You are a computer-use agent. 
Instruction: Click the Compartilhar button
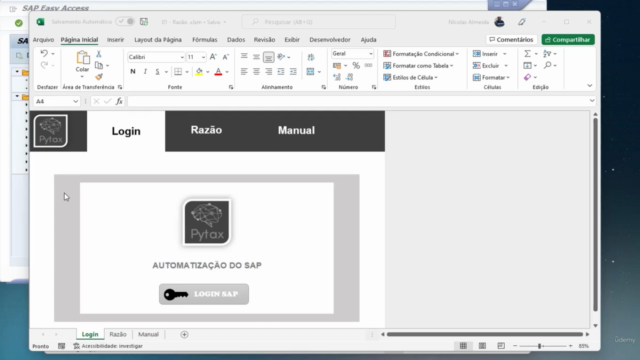[568, 40]
